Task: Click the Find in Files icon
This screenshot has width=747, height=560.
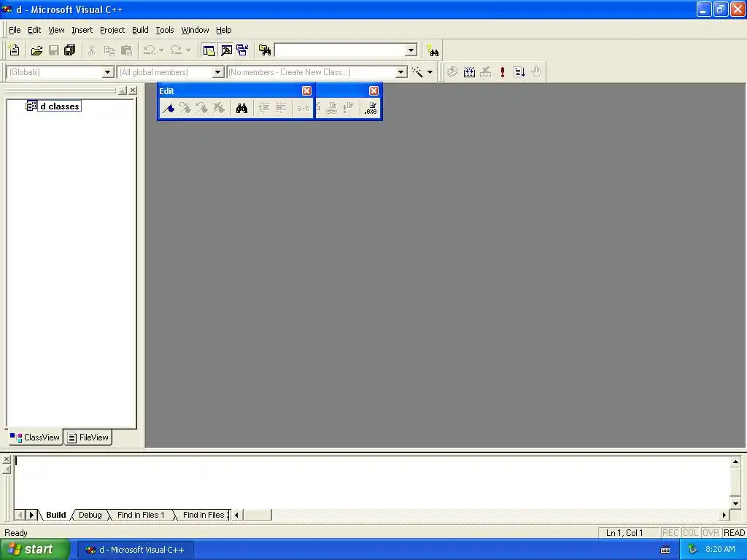Action: (x=264, y=50)
